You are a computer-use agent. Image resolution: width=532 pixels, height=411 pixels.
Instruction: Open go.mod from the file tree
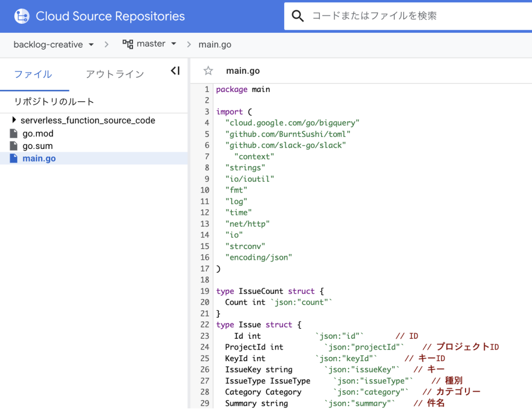[x=38, y=133]
